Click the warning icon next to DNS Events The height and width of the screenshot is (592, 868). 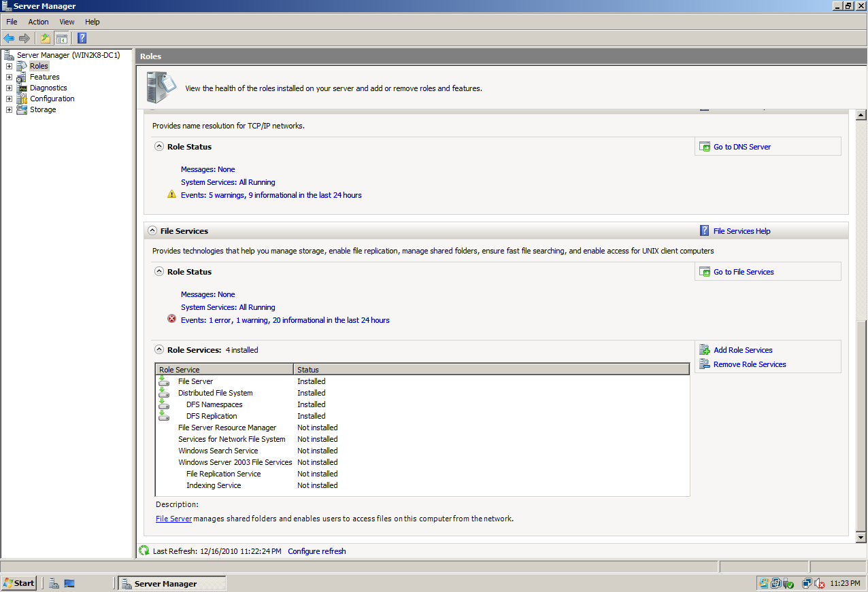(x=171, y=194)
